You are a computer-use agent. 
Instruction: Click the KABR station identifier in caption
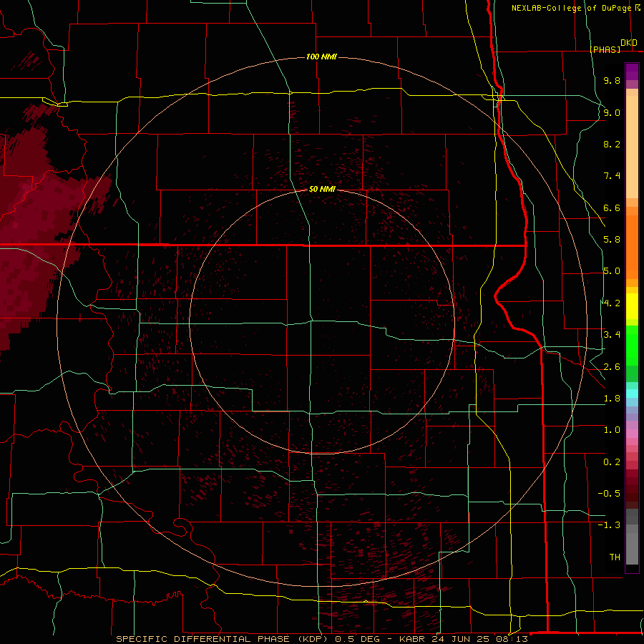[x=412, y=639]
